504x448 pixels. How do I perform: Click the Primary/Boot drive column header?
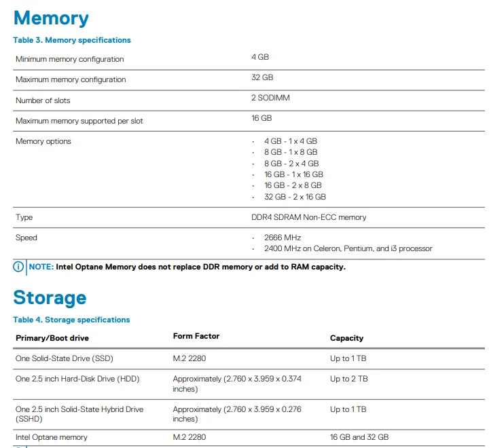point(52,338)
